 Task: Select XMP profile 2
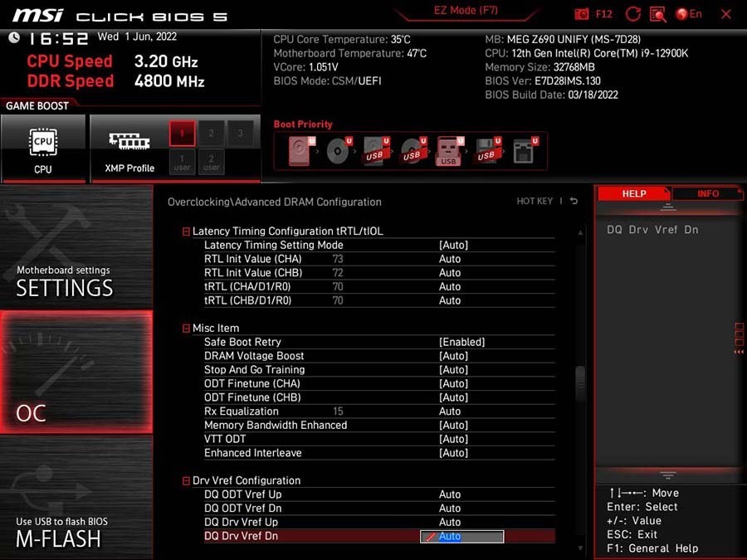coord(211,133)
